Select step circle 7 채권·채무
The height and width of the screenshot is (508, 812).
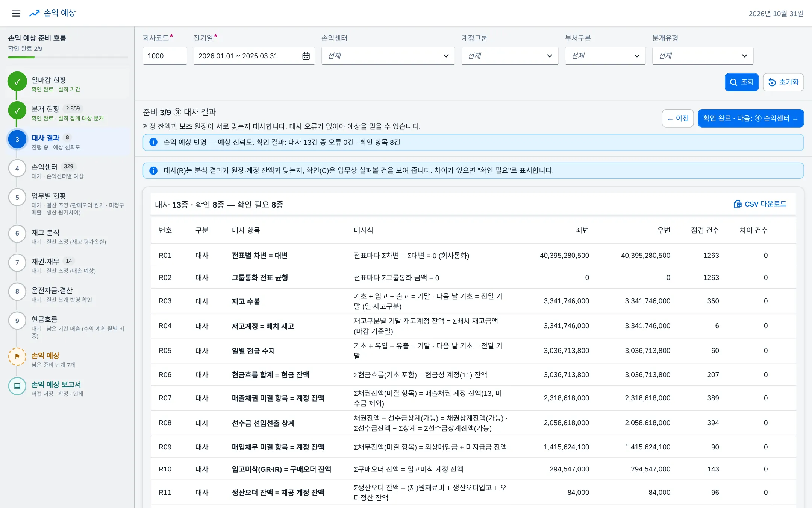tap(17, 263)
